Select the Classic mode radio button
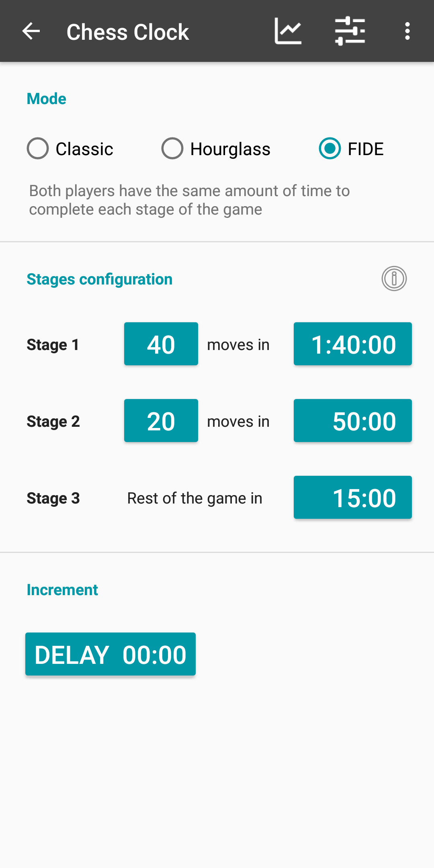434x868 pixels. click(x=38, y=149)
